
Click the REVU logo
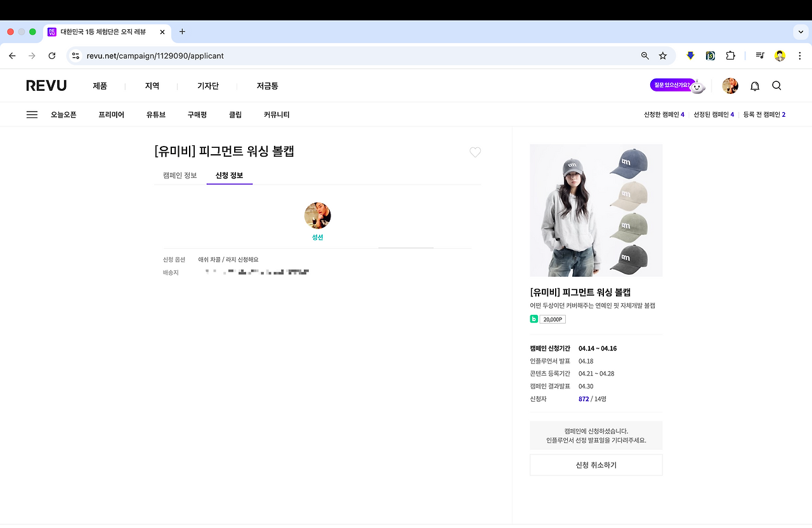tap(46, 85)
